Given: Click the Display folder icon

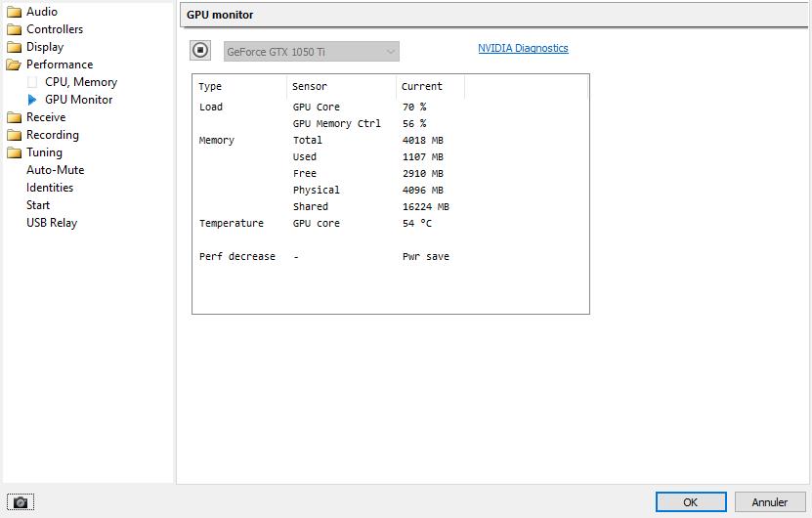Looking at the screenshot, I should [14, 47].
